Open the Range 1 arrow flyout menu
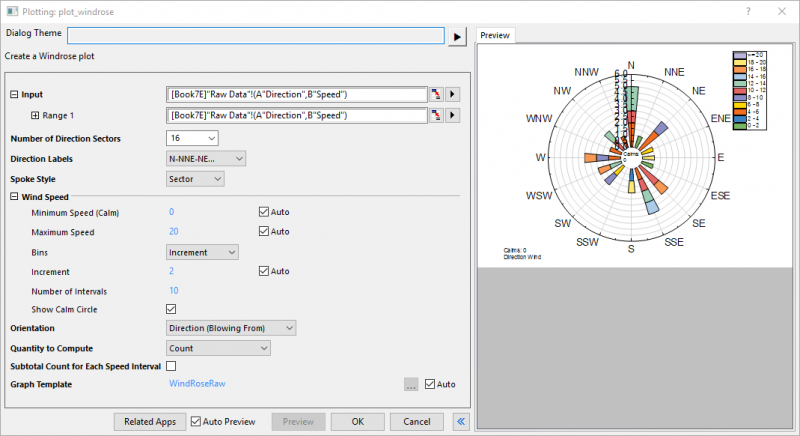The width and height of the screenshot is (800, 436). click(x=453, y=116)
